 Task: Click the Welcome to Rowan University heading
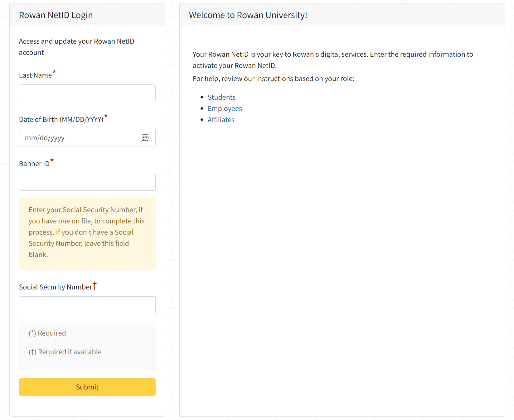248,15
